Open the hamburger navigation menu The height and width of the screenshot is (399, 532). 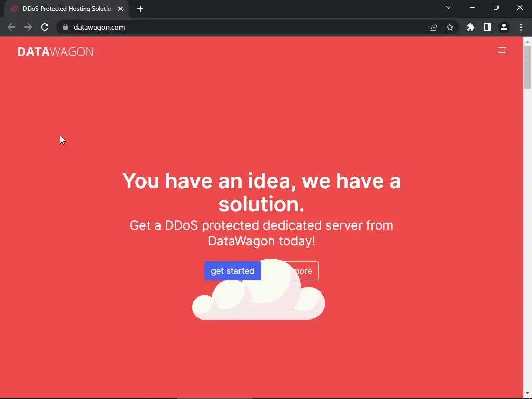[501, 50]
